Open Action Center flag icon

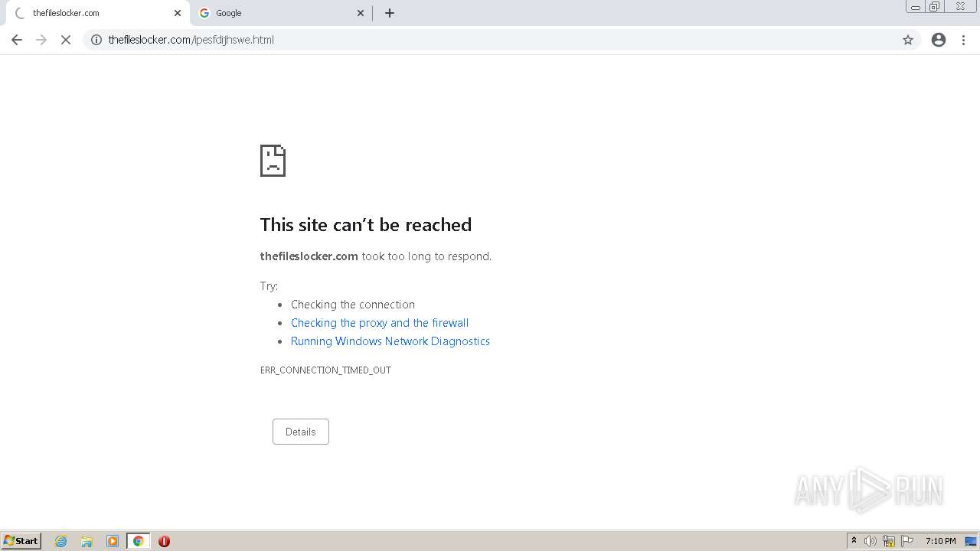(x=907, y=541)
